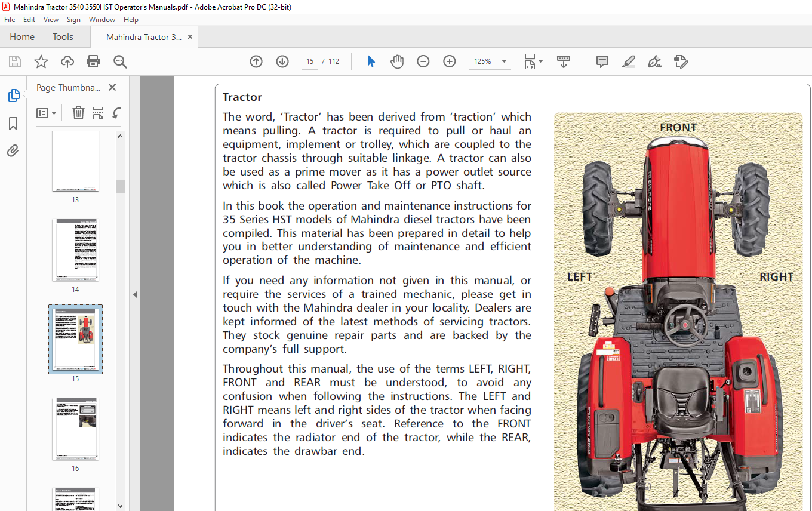
Task: Open fit page options icon
Action: coord(533,61)
